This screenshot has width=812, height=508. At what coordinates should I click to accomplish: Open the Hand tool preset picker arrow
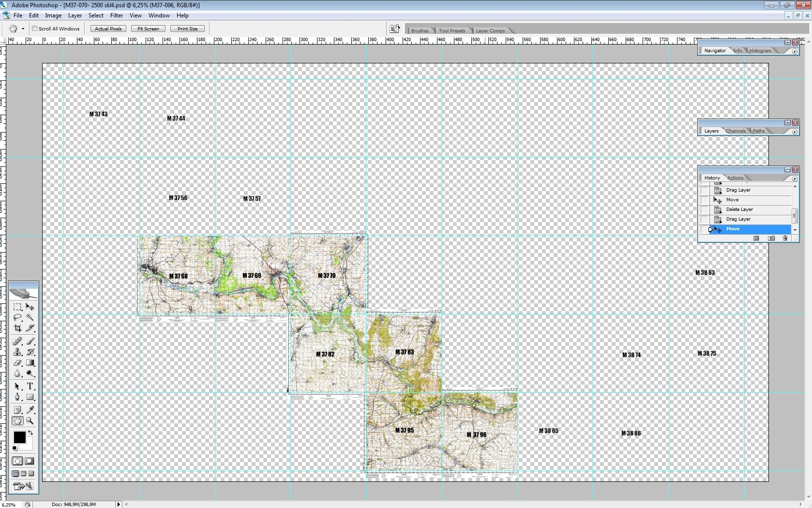click(23, 29)
